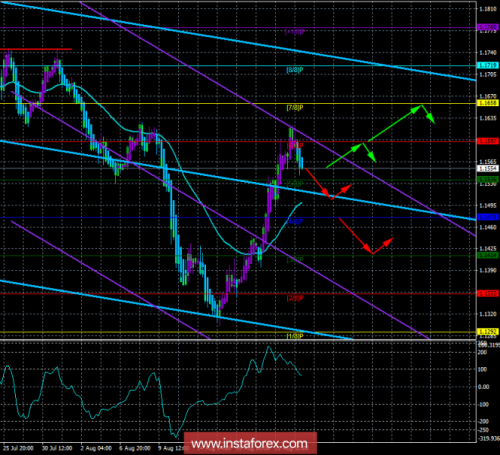Click the 9 Aug 12:00 time label
The image size is (500, 455).
click(x=171, y=448)
